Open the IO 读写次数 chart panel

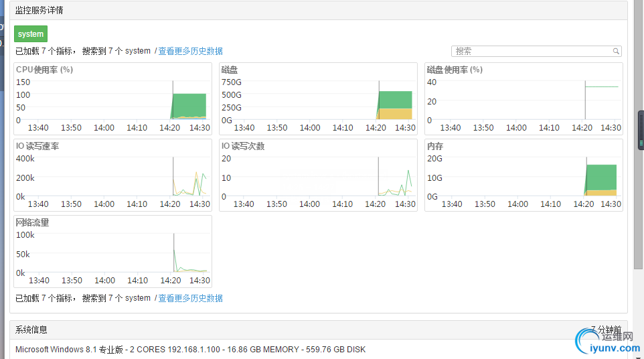click(318, 175)
